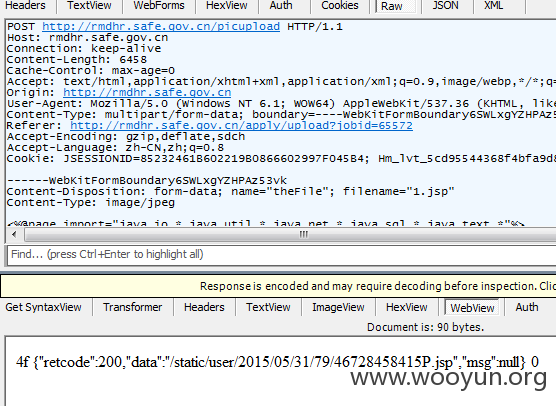Switch to response Headers tab
This screenshot has height=406, width=556.
click(x=204, y=307)
